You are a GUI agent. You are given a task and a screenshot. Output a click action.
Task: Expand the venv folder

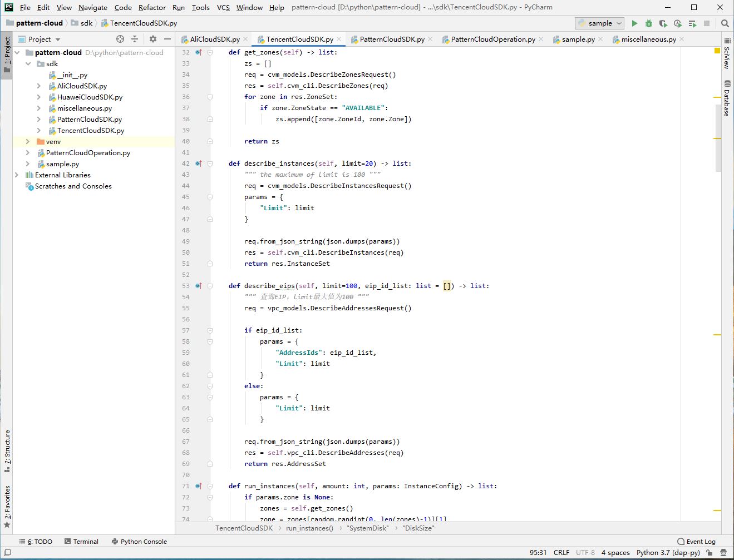[28, 141]
